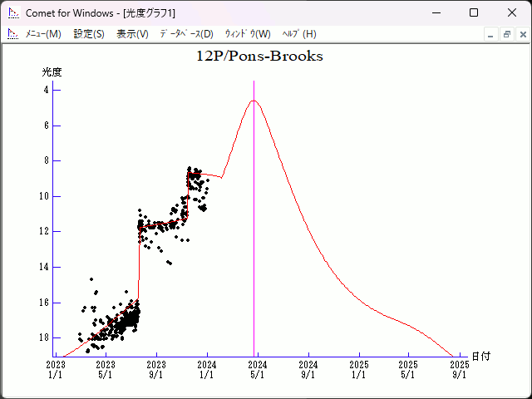Click the 12P/Pons-Brooks graph title

click(x=259, y=57)
